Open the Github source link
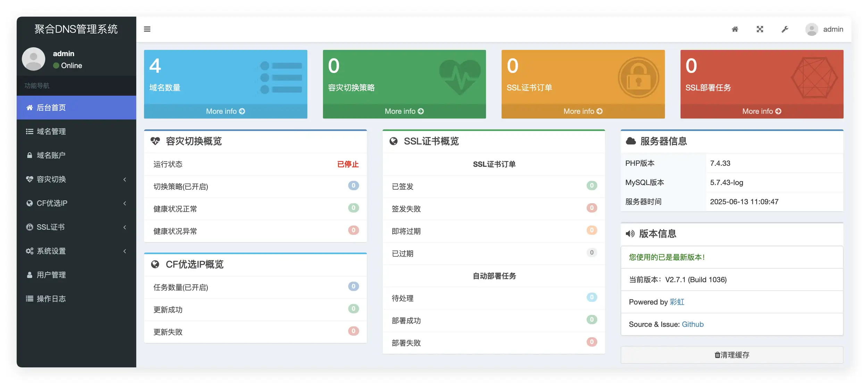This screenshot has width=868, height=384. pyautogui.click(x=693, y=324)
